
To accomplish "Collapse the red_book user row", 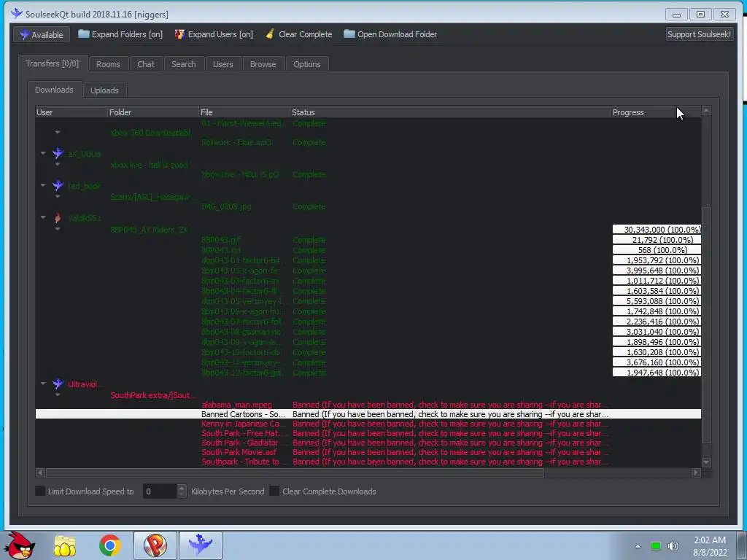I will [43, 185].
